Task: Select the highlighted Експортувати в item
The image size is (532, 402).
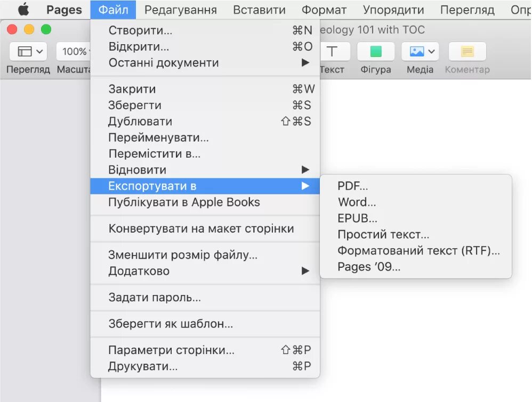Action: [205, 186]
